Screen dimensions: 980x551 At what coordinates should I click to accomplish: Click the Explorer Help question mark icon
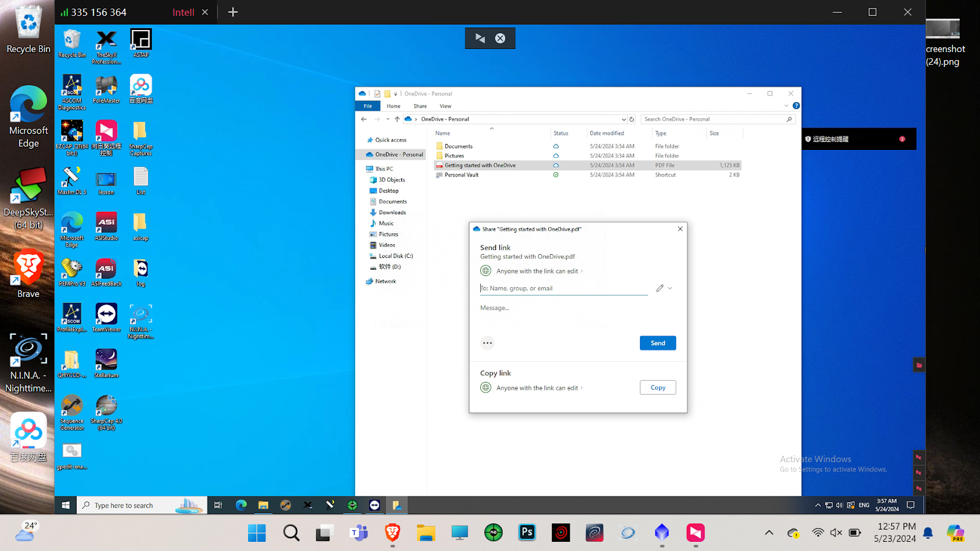click(x=796, y=106)
